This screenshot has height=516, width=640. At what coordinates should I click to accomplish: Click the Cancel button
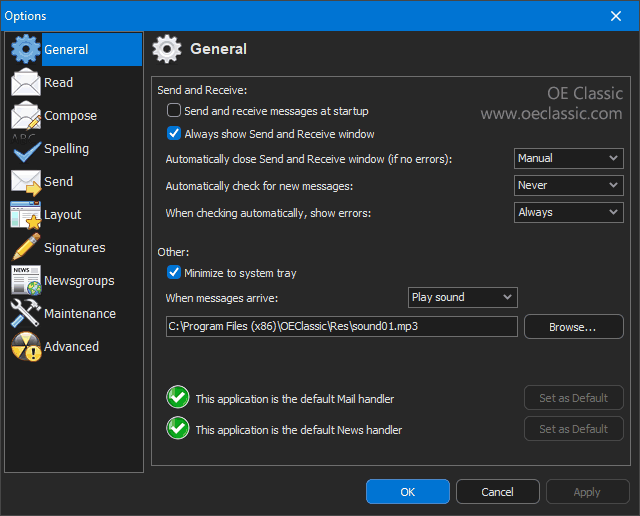point(498,492)
